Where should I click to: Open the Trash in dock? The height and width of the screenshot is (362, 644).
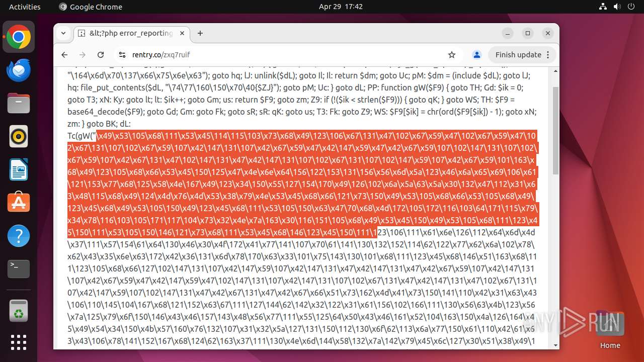[x=19, y=311]
